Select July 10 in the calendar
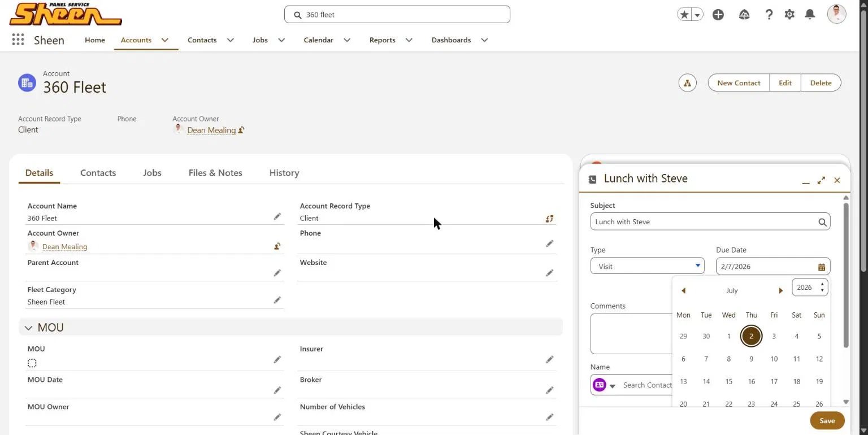The image size is (868, 435). tap(774, 359)
